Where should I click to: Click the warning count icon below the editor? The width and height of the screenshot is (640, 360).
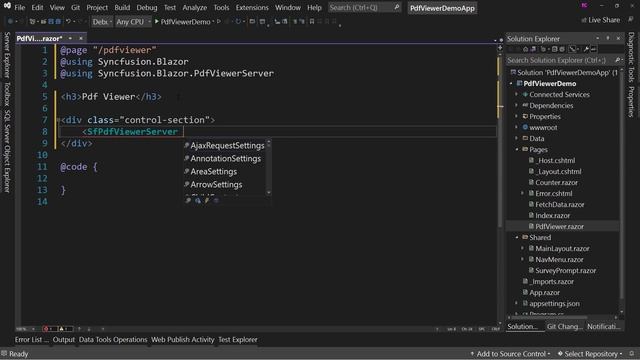click(61, 329)
